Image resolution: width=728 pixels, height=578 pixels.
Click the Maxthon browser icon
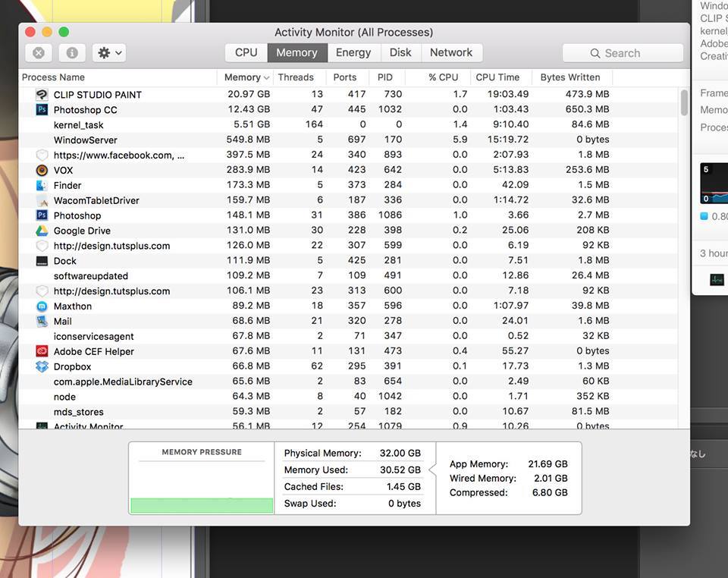[x=42, y=306]
